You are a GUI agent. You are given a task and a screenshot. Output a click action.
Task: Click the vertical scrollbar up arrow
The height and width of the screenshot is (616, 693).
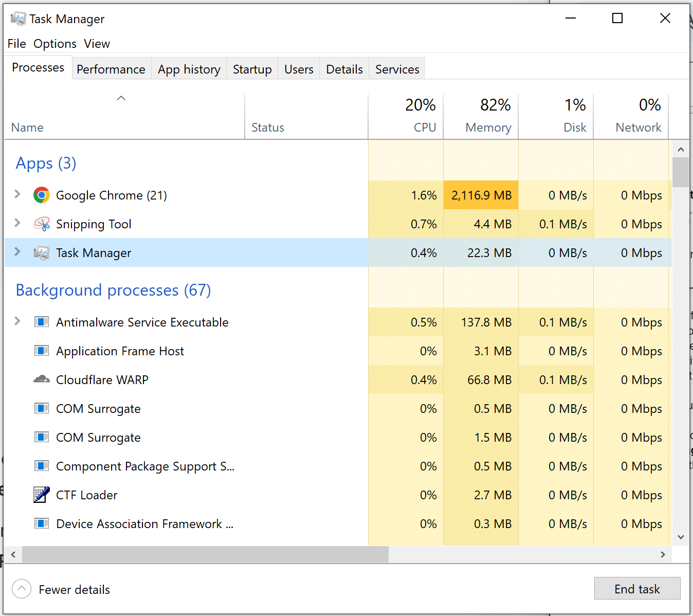(681, 150)
